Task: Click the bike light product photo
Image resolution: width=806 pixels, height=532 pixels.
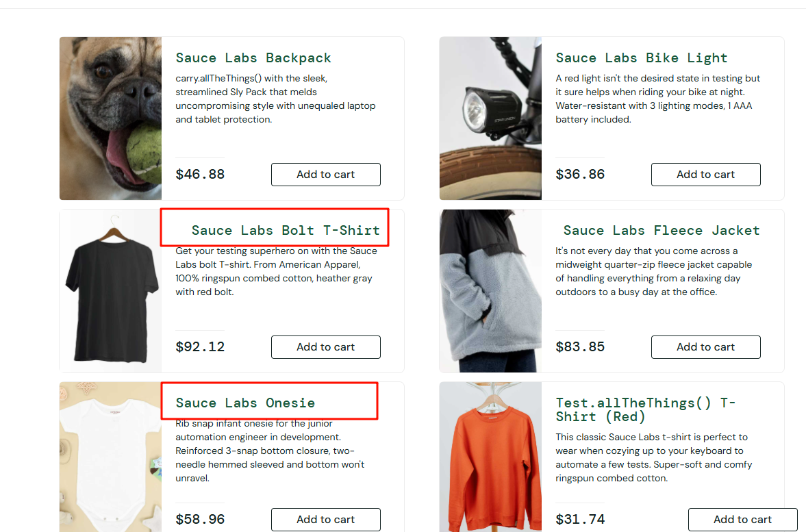Action: (490, 118)
